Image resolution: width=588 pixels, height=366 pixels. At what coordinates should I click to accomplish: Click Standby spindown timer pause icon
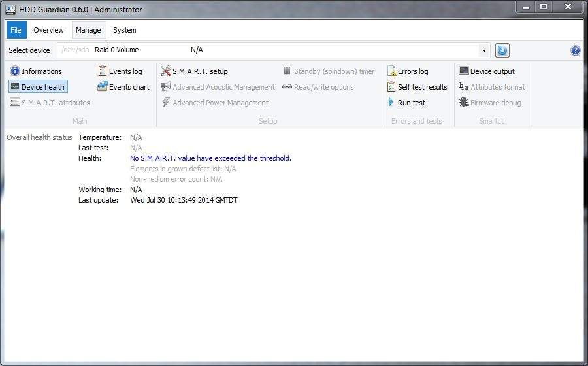tap(287, 71)
